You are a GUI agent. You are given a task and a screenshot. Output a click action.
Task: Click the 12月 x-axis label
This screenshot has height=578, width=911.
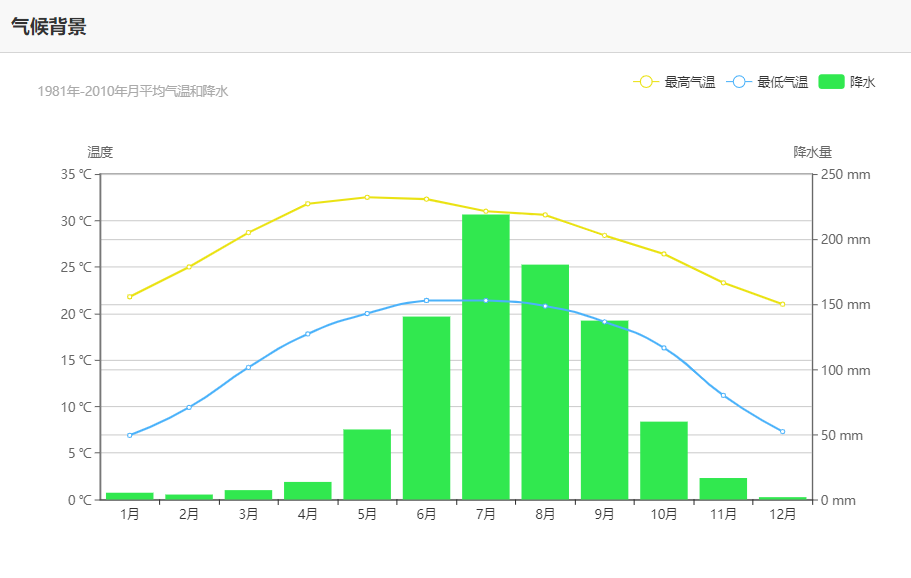[x=782, y=515]
